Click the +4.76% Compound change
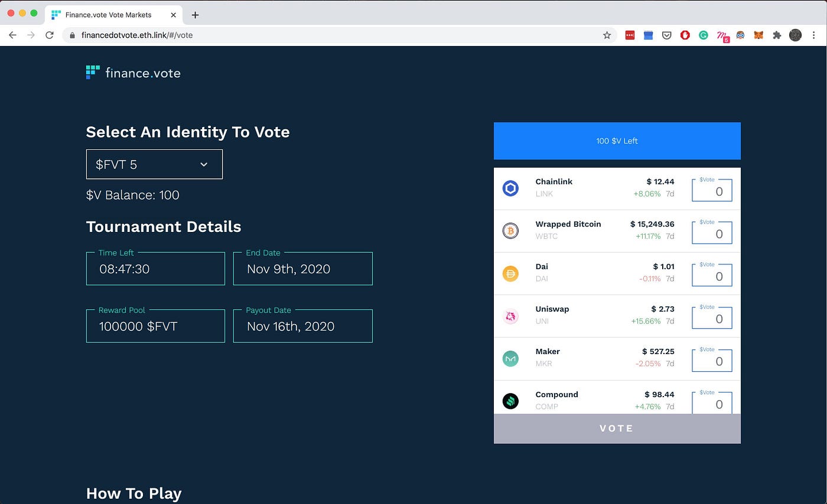 tap(647, 407)
